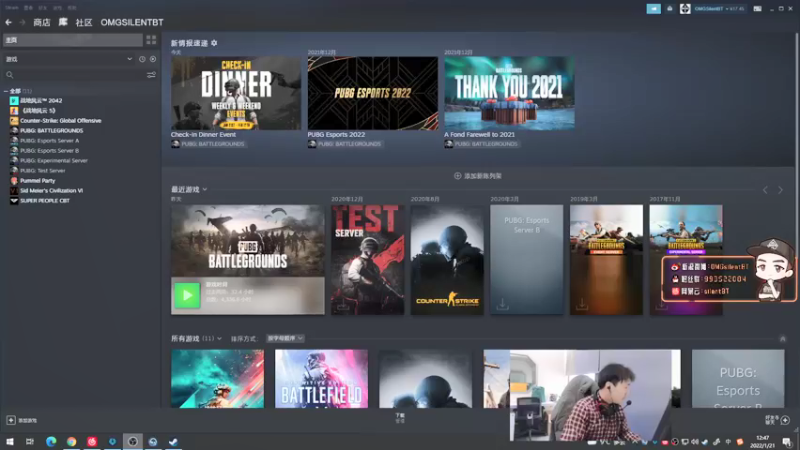Viewport: 800px width, 450px height.
Task: Open PUBG BATTLEGROUNDS recent game banner
Action: 247,241
